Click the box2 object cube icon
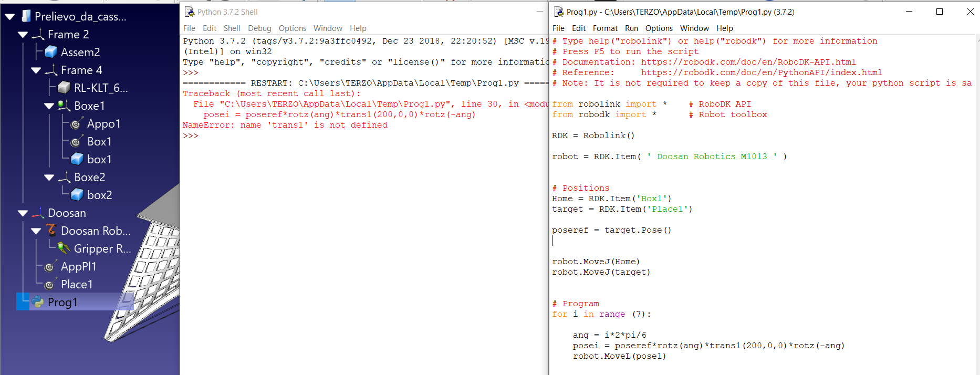Screen dimensions: 980x375 (x=77, y=195)
